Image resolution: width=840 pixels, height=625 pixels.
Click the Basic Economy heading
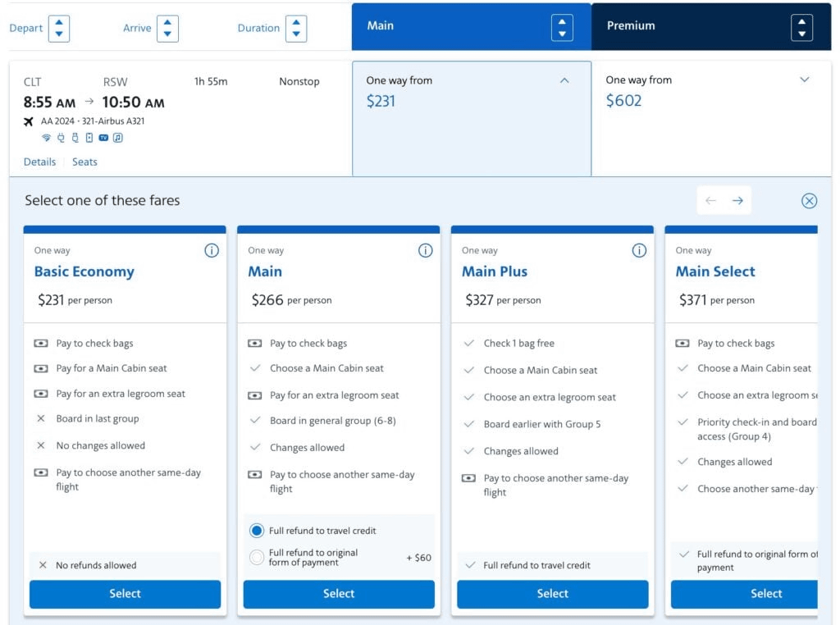click(x=84, y=271)
